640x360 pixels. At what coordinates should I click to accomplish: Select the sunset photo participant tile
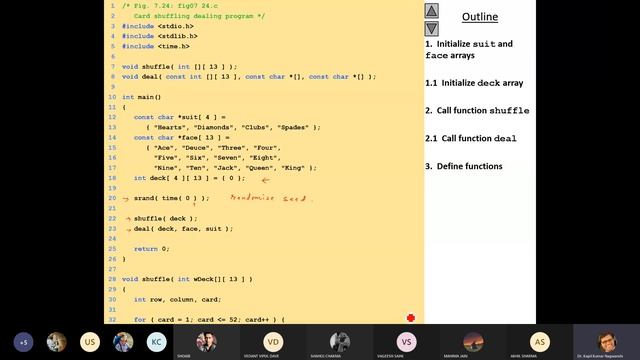click(473, 342)
